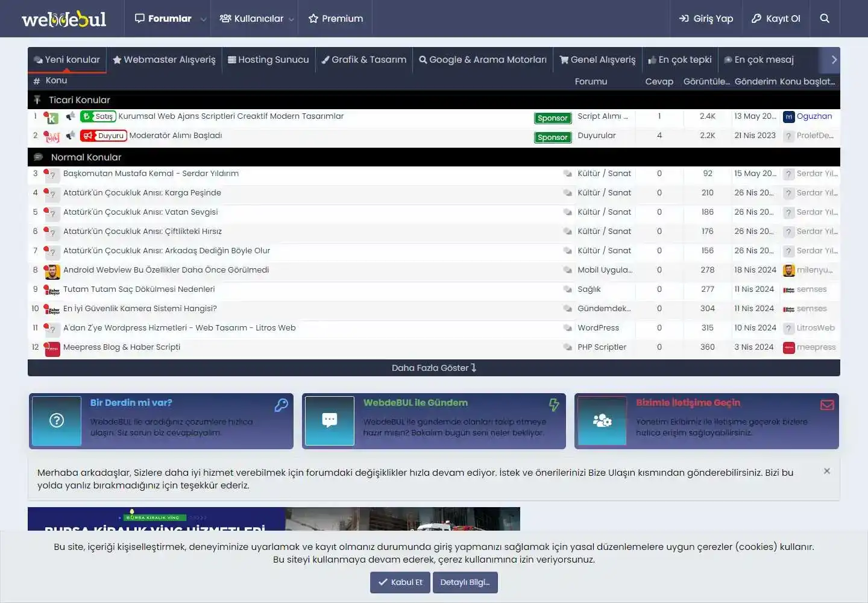Accept cookies with Kabul Et button
The width and height of the screenshot is (868, 603).
pos(400,582)
